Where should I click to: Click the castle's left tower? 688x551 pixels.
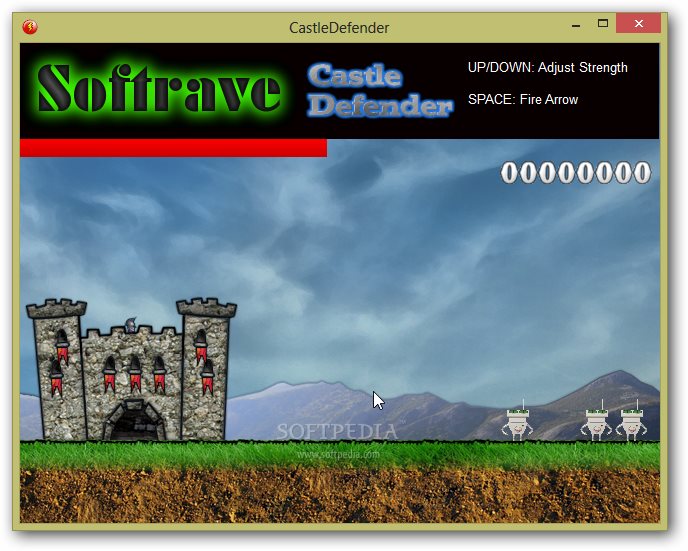[57, 369]
